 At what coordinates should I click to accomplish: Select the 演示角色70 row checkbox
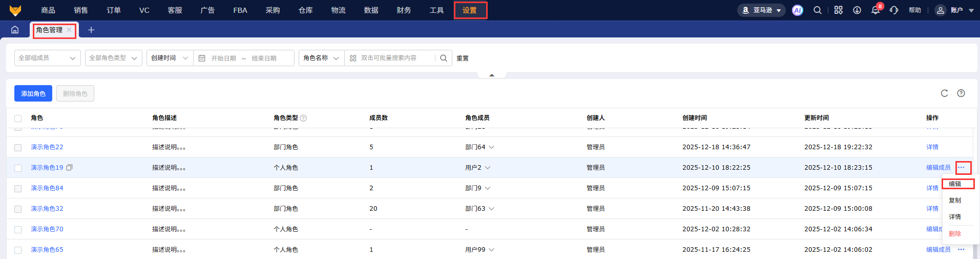18,230
